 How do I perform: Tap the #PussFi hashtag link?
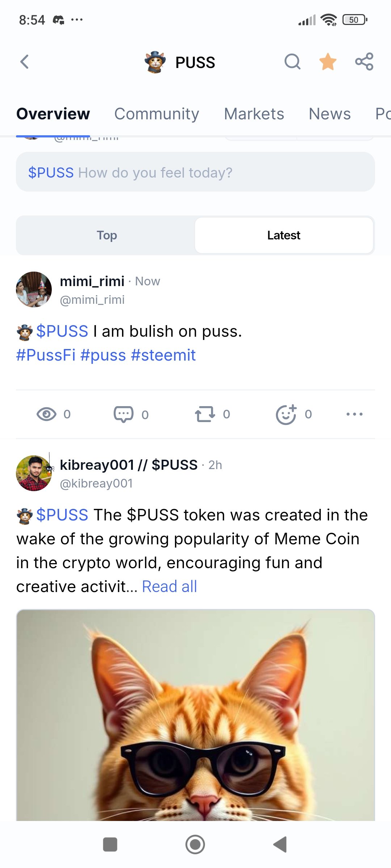point(46,355)
